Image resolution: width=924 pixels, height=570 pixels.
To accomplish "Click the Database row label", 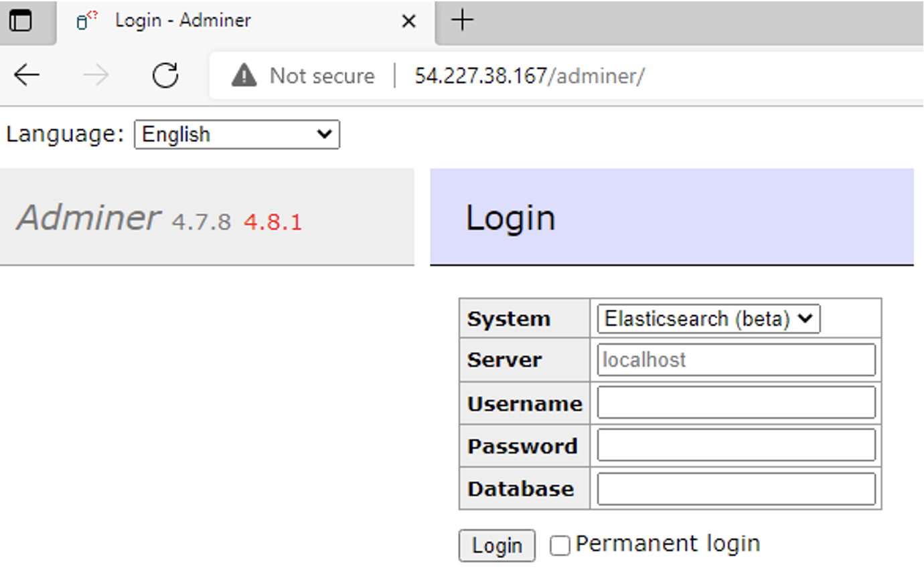I will (x=520, y=489).
